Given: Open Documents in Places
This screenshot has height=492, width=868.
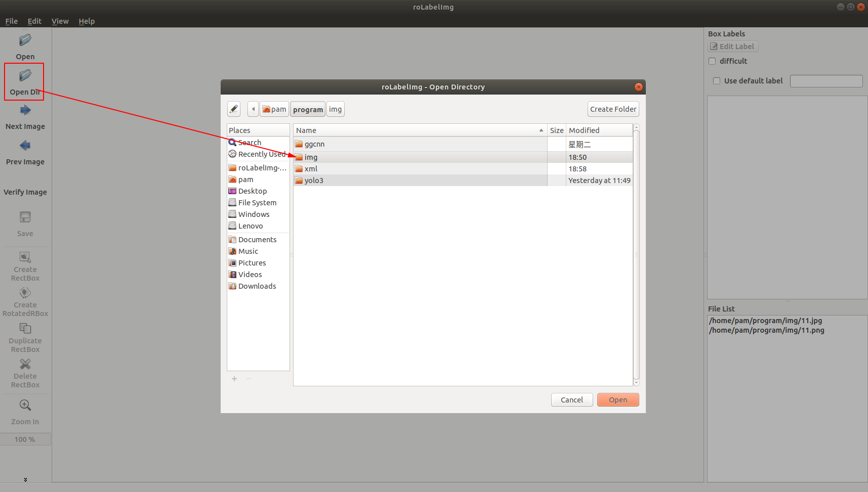Looking at the screenshot, I should [258, 240].
